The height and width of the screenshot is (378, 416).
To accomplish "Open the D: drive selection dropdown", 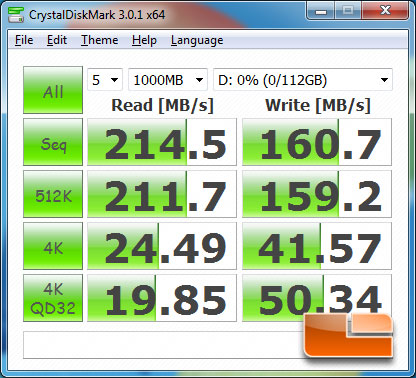I will [x=303, y=80].
